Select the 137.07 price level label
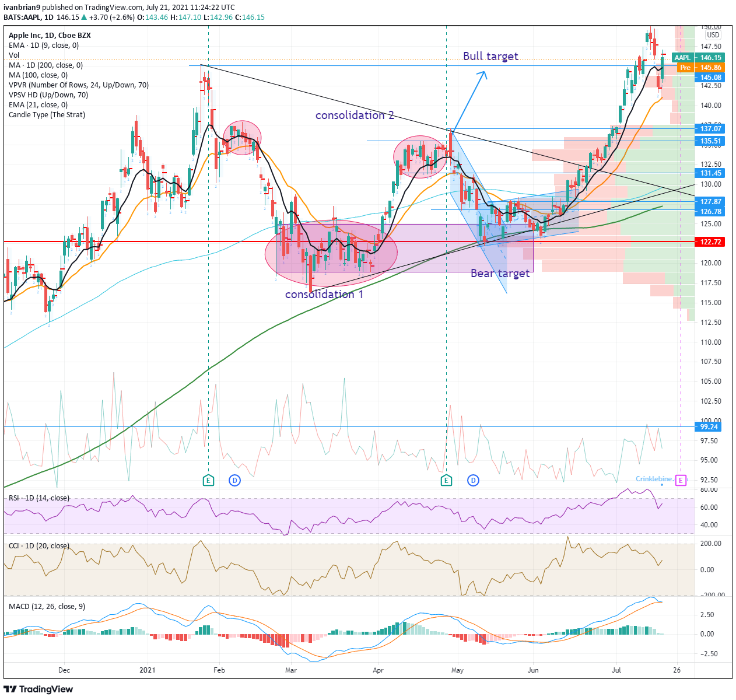The height and width of the screenshot is (700, 736). 710,129
